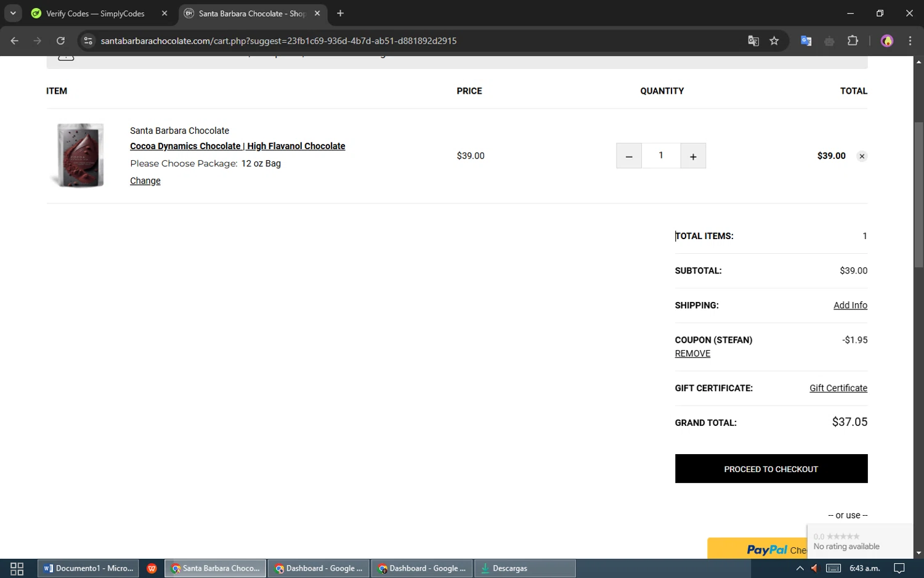
Task: Open Google Translate extension
Action: click(806, 41)
